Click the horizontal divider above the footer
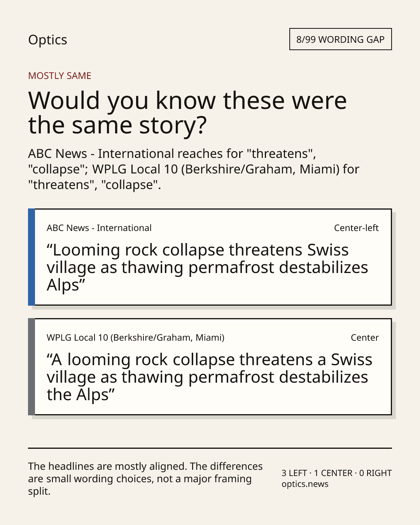 pyautogui.click(x=210, y=448)
